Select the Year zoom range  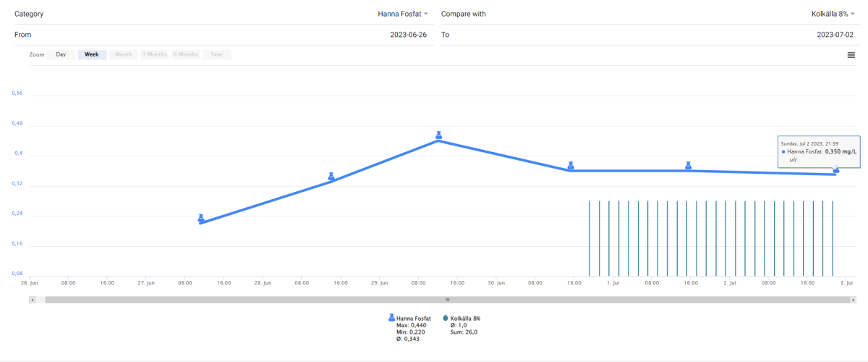217,54
